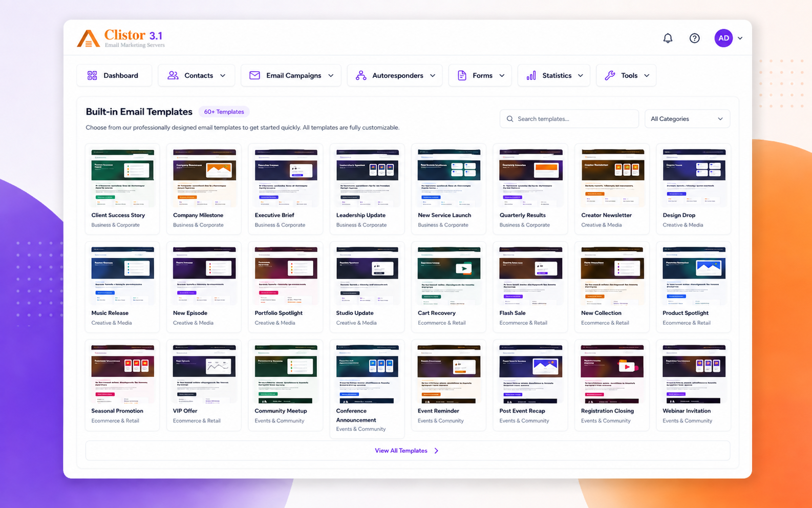812x508 pixels.
Task: Expand the Tools dropdown chevron
Action: click(647, 76)
